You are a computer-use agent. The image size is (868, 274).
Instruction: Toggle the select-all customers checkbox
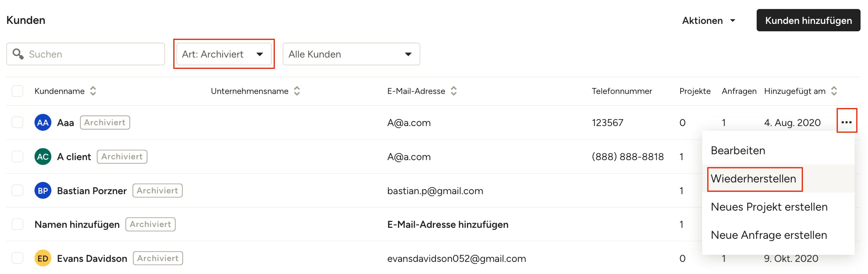[18, 91]
